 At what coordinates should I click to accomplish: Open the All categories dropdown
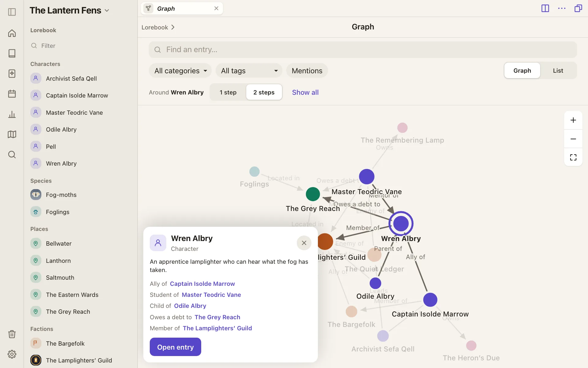(180, 71)
